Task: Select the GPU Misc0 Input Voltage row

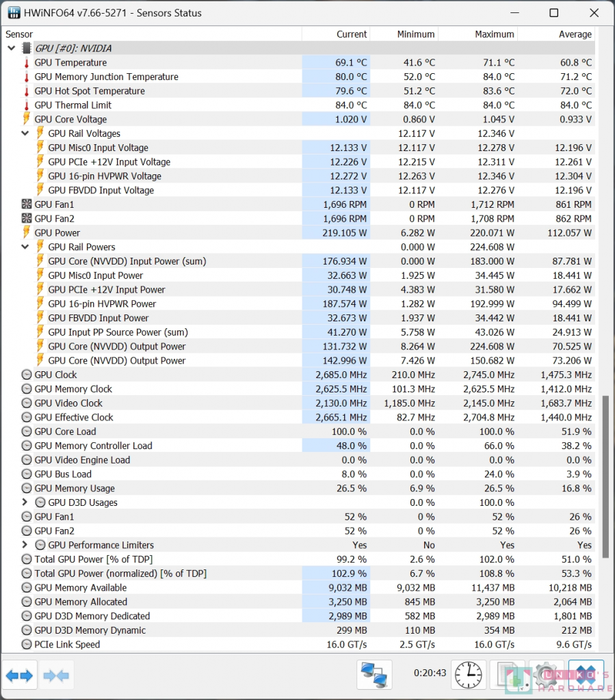Action: click(299, 148)
